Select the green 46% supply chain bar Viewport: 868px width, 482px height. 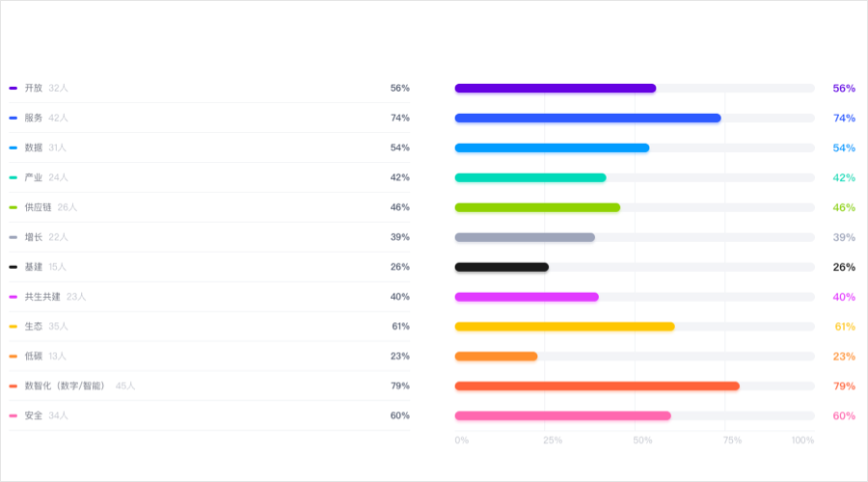point(537,207)
